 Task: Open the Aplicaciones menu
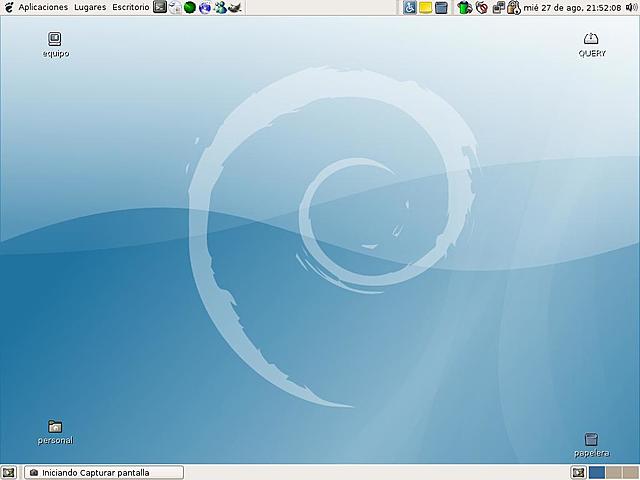pyautogui.click(x=43, y=7)
